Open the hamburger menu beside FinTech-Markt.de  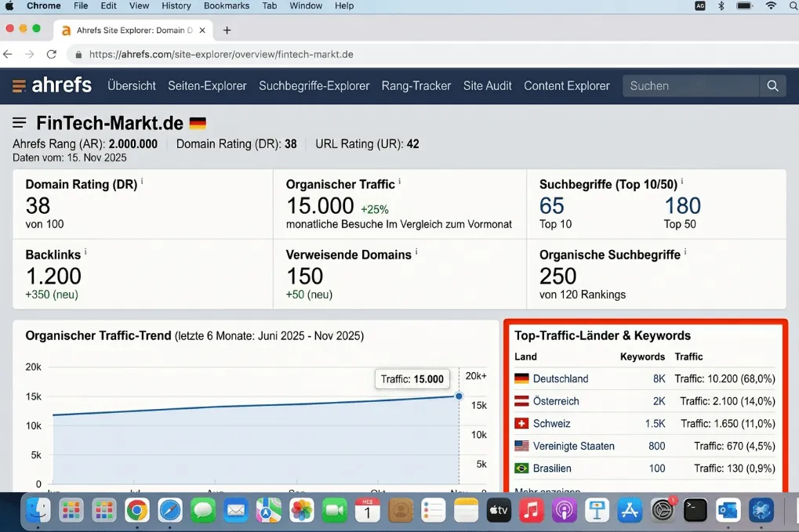20,123
